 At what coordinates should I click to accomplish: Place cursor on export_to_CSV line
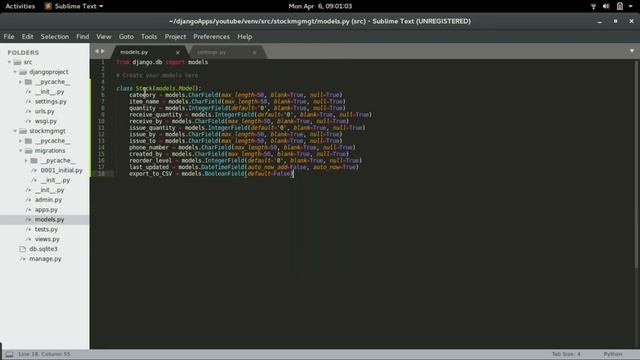pyautogui.click(x=211, y=174)
